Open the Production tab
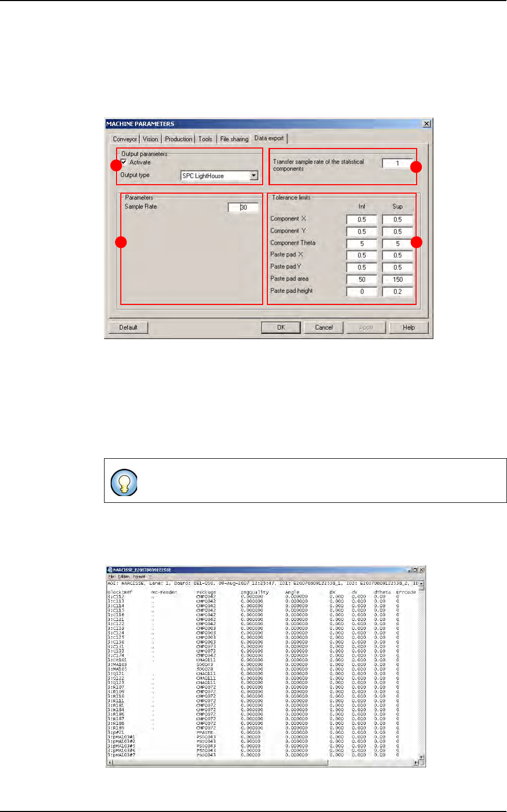Image resolution: width=507 pixels, height=812 pixels. pyautogui.click(x=179, y=139)
